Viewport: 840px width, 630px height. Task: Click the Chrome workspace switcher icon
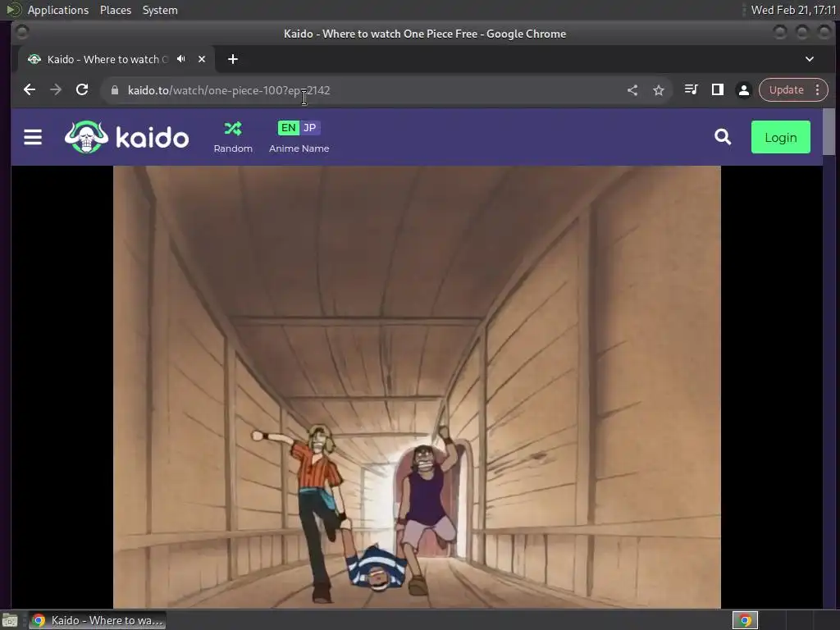coord(745,620)
